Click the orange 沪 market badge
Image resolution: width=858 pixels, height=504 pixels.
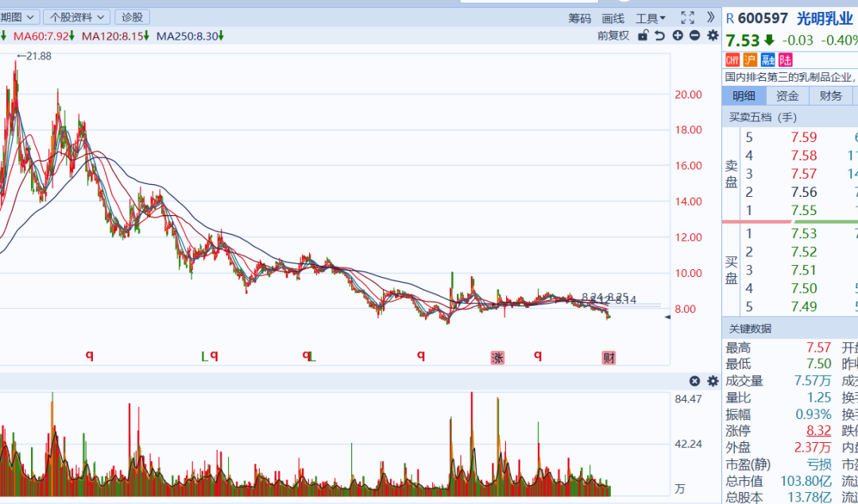pyautogui.click(x=750, y=60)
